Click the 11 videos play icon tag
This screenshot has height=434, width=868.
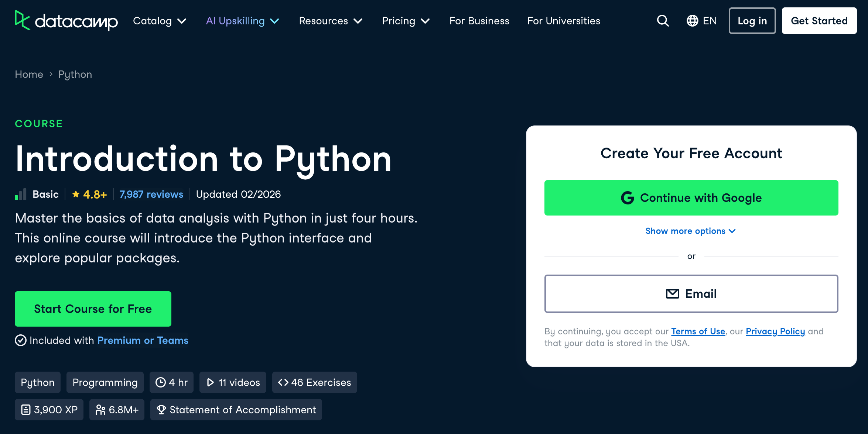coord(233,382)
